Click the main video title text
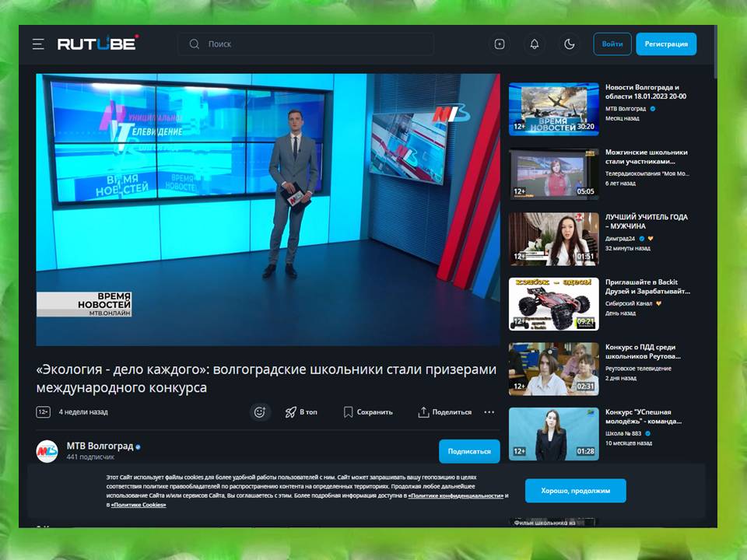Screen dimensions: 747x560 coord(266,378)
